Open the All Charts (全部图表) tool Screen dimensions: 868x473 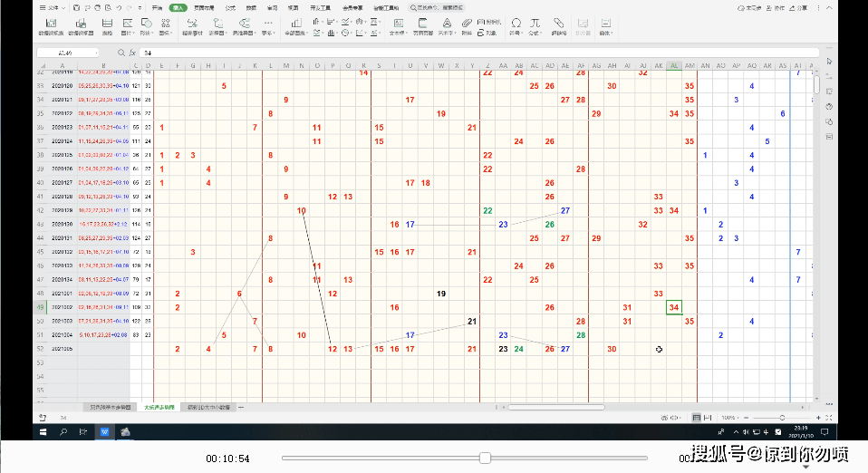tap(295, 26)
